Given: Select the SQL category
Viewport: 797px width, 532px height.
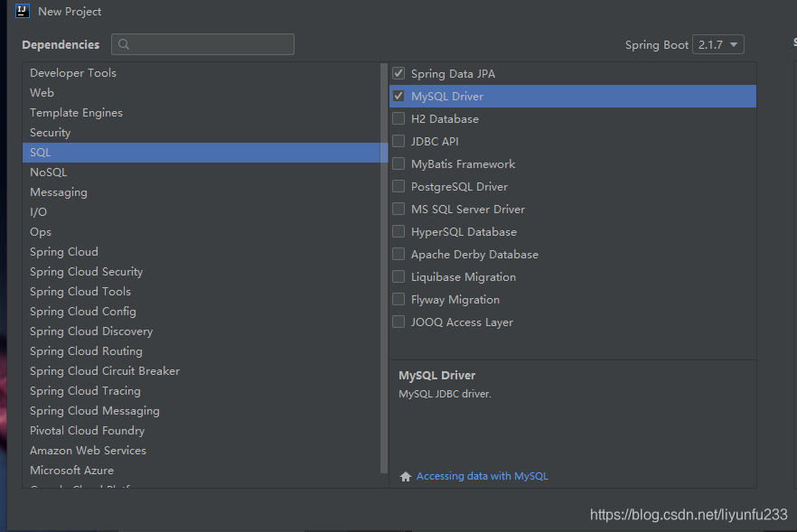Looking at the screenshot, I should [202, 153].
